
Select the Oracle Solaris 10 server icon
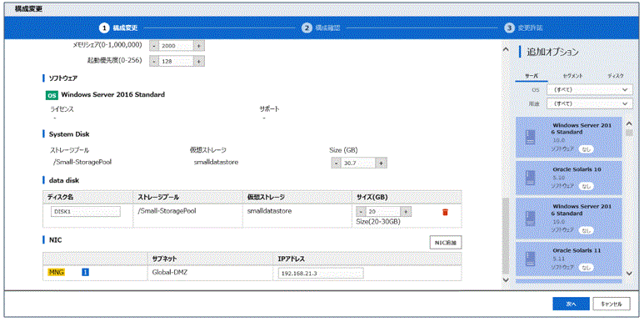click(x=530, y=178)
